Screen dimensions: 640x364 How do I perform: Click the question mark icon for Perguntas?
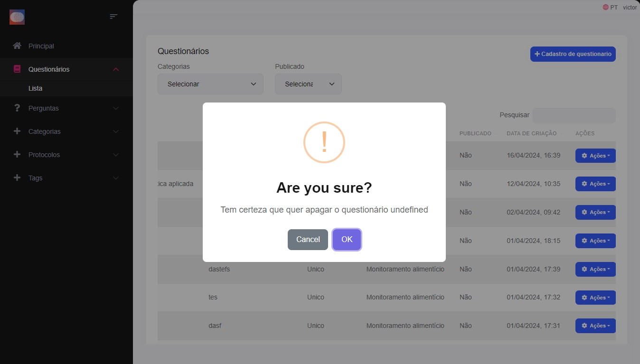pyautogui.click(x=17, y=108)
